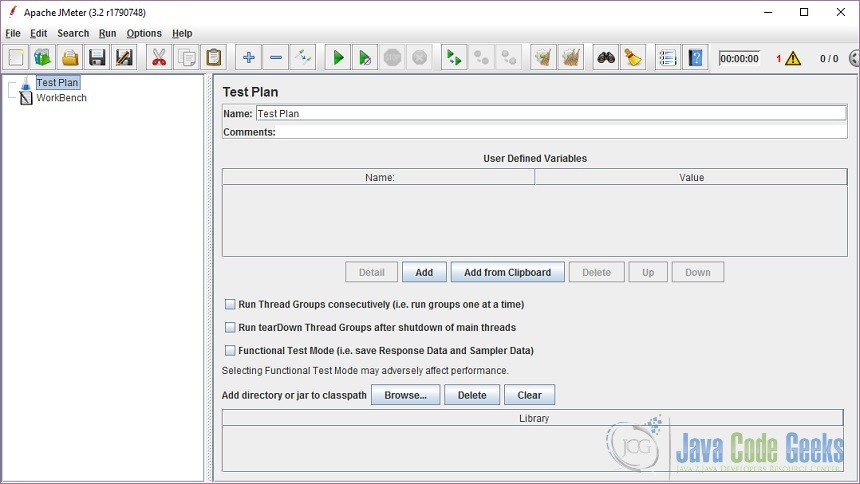Reset search with binoculars-adjacent brush icon
Viewport: 860px width, 484px height.
point(633,57)
